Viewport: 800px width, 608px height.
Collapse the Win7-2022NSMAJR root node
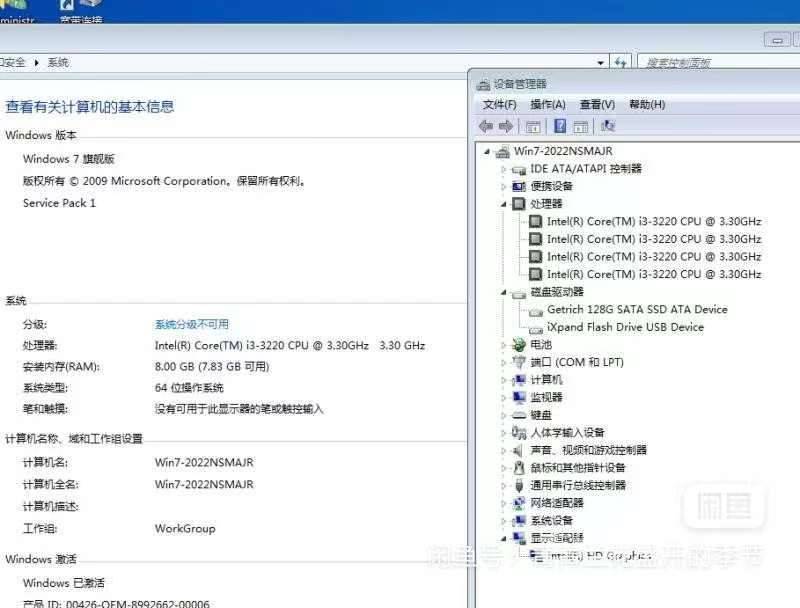487,151
